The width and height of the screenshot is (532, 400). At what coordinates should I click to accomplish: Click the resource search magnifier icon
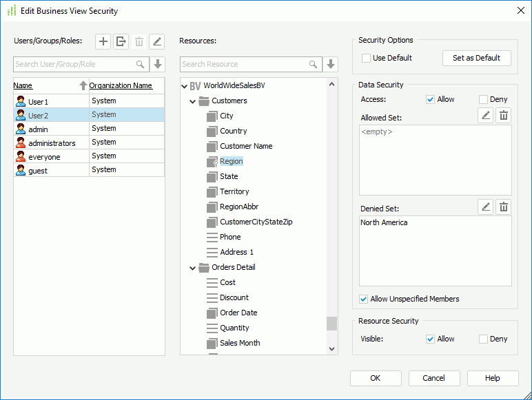pos(314,64)
